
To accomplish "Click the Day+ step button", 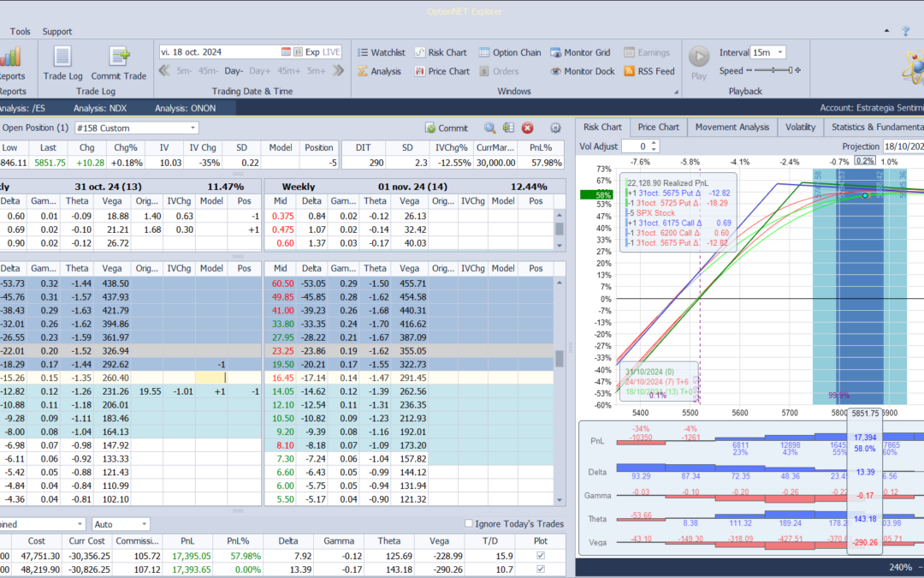I will coord(260,71).
